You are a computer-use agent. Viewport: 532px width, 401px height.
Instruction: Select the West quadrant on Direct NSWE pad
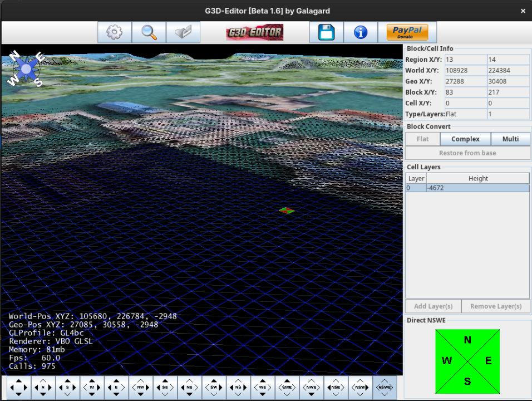447,361
